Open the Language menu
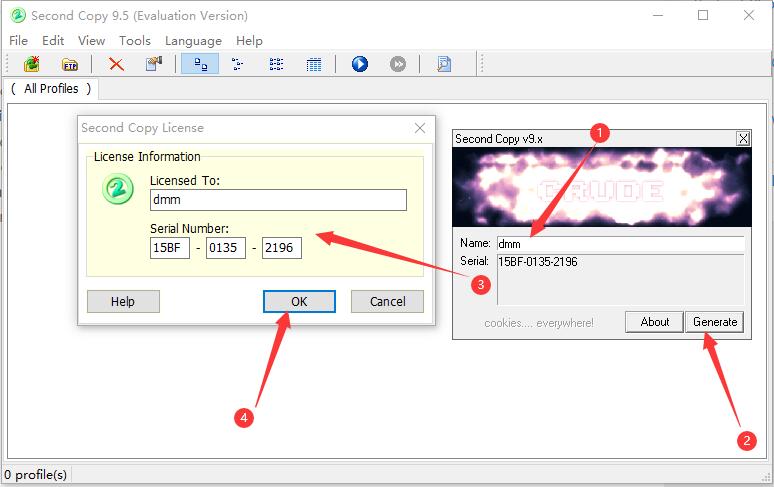The width and height of the screenshot is (774, 487). 193,40
